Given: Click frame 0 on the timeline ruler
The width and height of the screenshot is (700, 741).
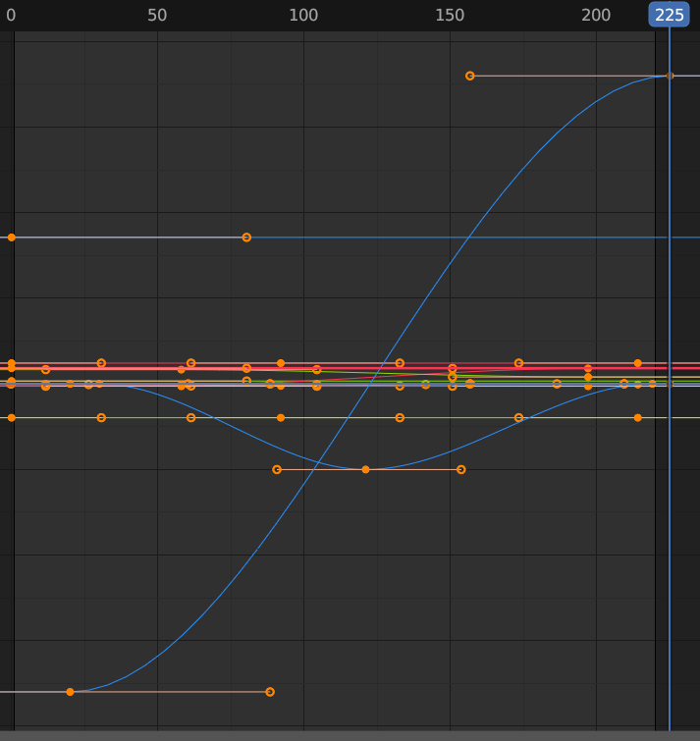Looking at the screenshot, I should point(11,15).
